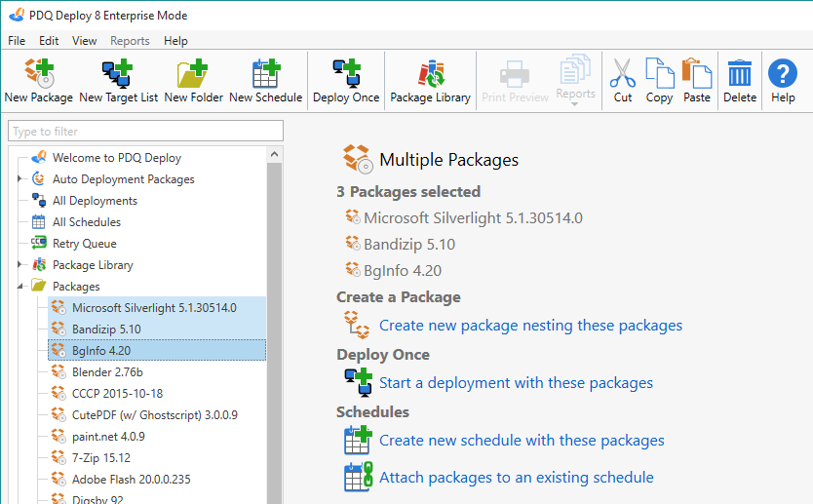Image resolution: width=813 pixels, height=504 pixels.
Task: Click Create new package nesting these packages
Action: pos(531,325)
